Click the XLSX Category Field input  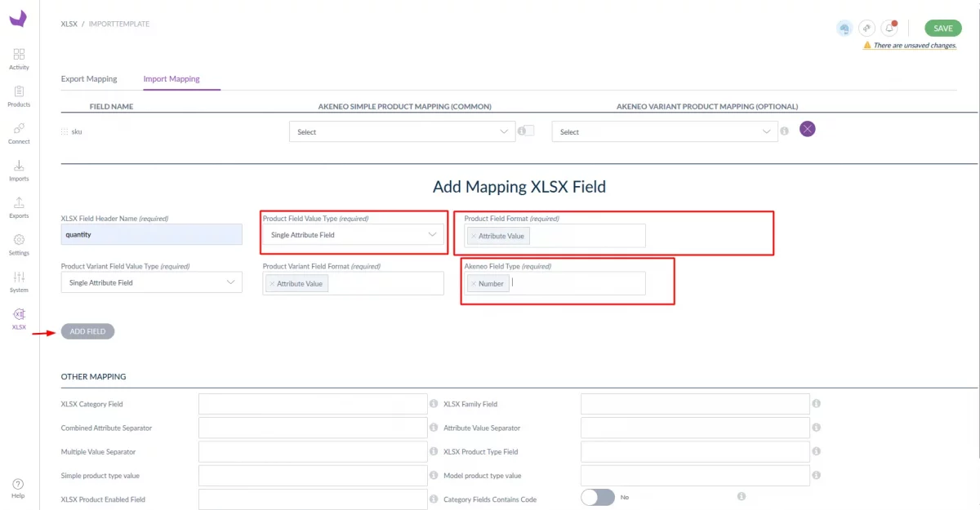coord(313,404)
